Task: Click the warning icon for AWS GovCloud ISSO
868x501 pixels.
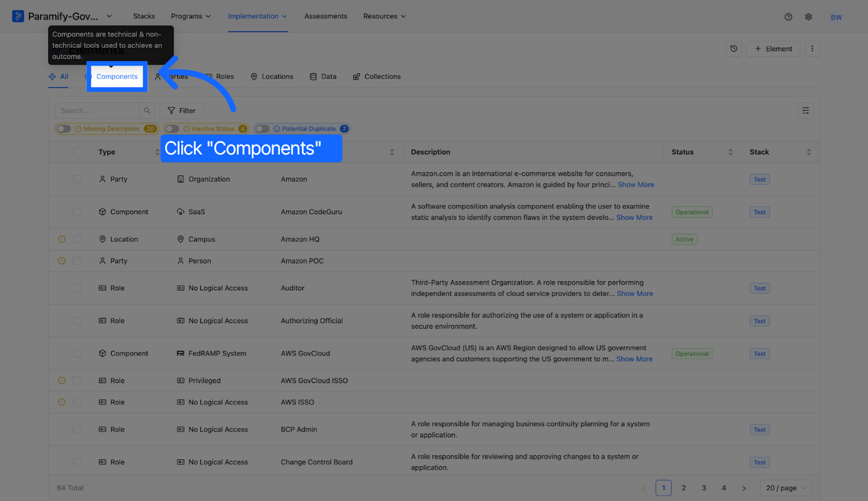Action: pyautogui.click(x=62, y=380)
